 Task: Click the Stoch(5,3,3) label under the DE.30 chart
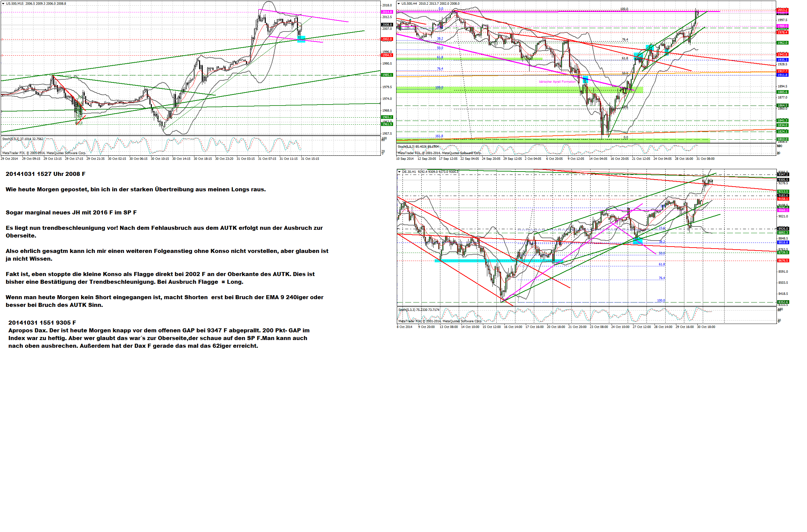point(407,310)
